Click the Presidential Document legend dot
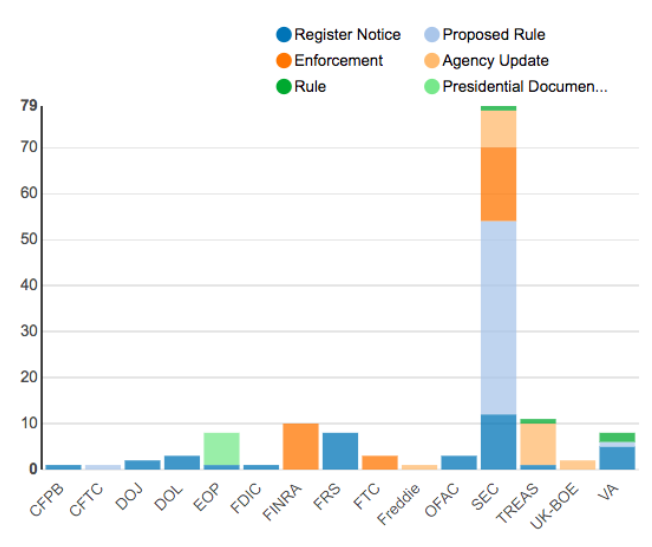 pyautogui.click(x=432, y=87)
